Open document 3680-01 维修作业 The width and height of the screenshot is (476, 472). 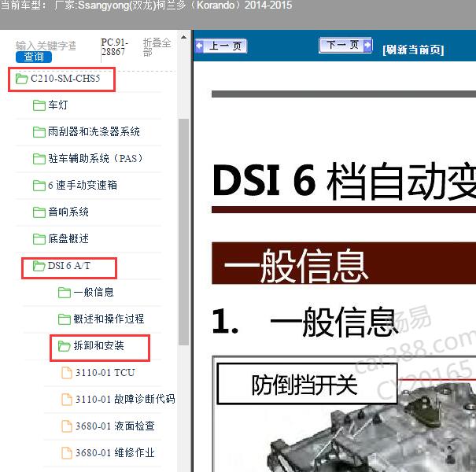point(115,452)
